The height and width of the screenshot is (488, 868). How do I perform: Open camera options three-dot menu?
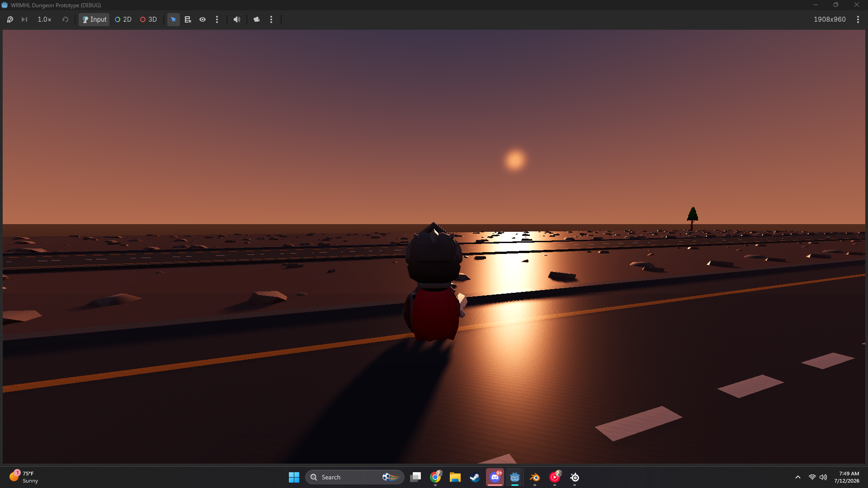click(x=271, y=19)
